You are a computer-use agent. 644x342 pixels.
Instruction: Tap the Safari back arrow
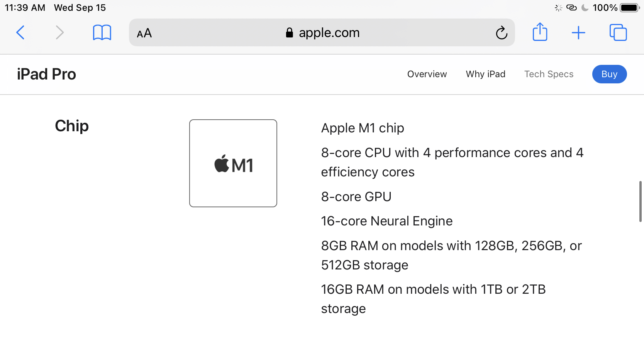point(20,32)
